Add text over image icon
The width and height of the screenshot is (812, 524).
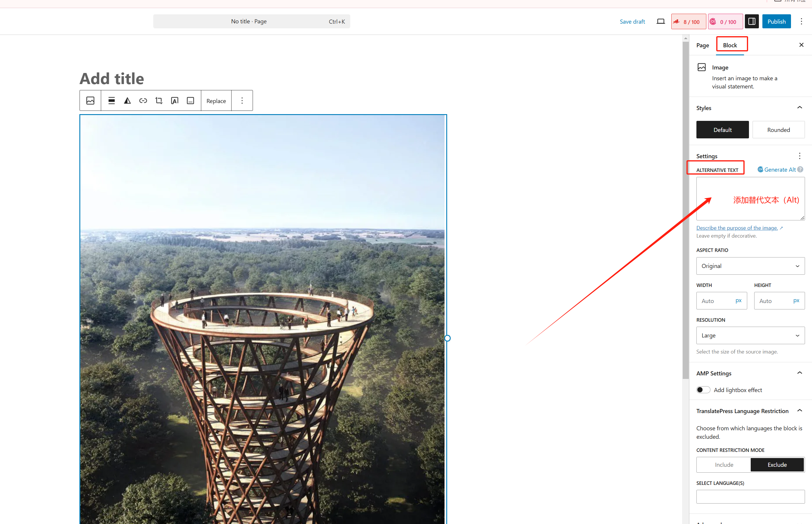pyautogui.click(x=175, y=101)
